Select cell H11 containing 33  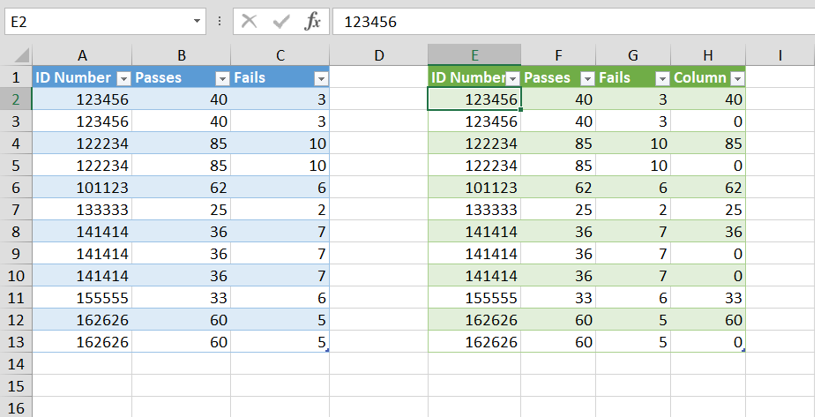pos(708,297)
